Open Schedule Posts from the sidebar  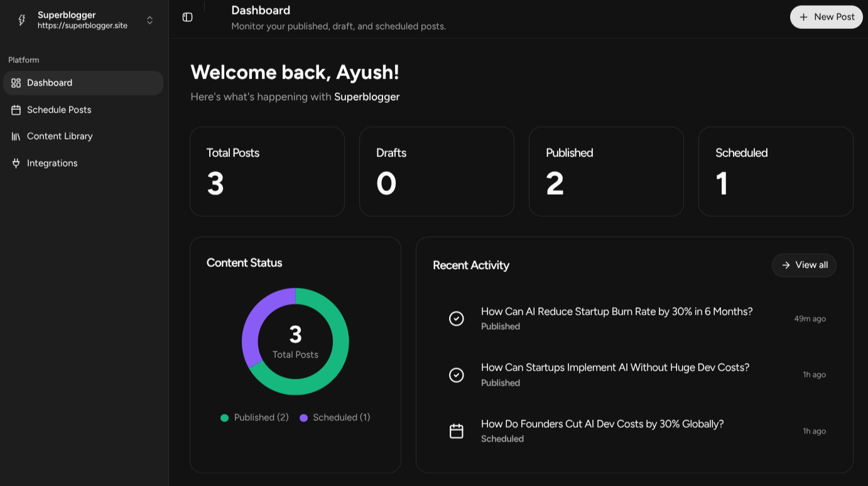pos(59,110)
